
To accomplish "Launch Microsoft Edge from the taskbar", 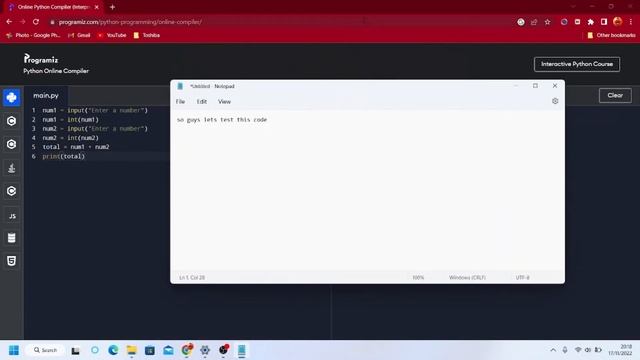I will pyautogui.click(x=113, y=350).
